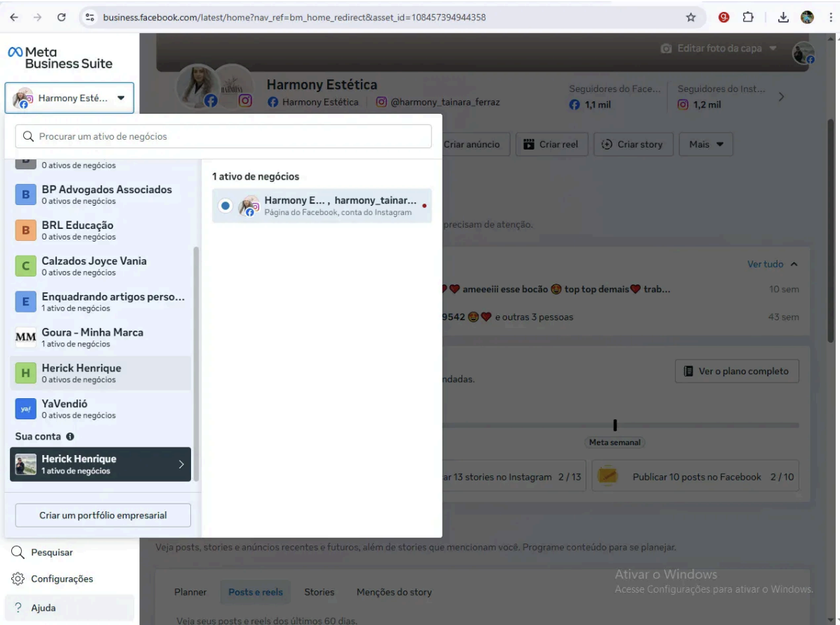Open Pesquisar in the sidebar

coord(69,552)
